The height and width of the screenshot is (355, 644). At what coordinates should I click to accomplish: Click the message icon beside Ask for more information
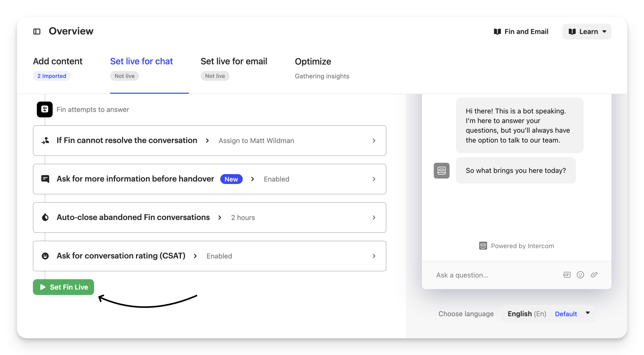[x=45, y=179]
